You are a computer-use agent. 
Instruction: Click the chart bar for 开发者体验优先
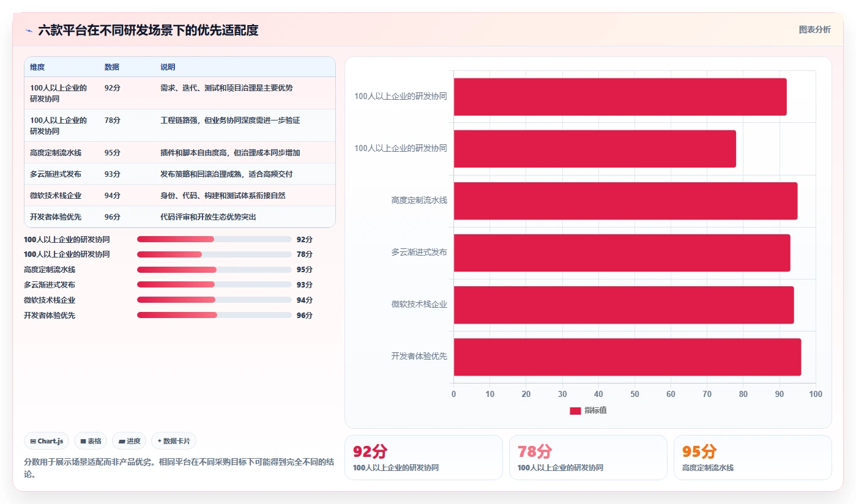[x=627, y=357]
